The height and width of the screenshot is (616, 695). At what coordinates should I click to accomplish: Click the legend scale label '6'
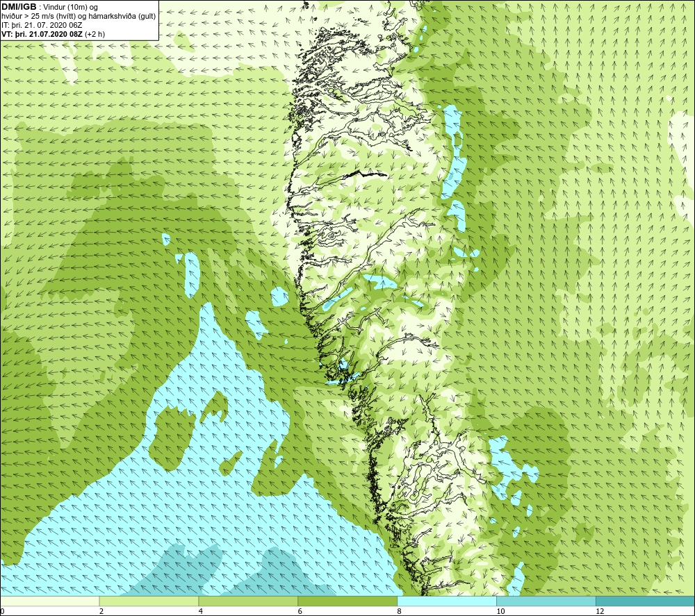click(300, 611)
